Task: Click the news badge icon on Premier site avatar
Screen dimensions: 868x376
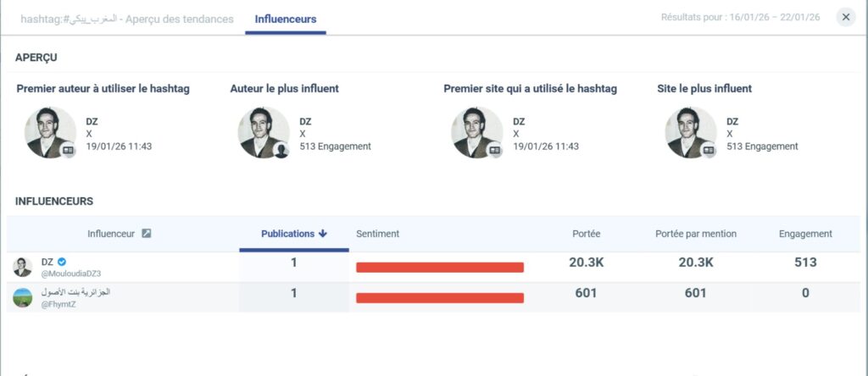Action: [x=495, y=150]
